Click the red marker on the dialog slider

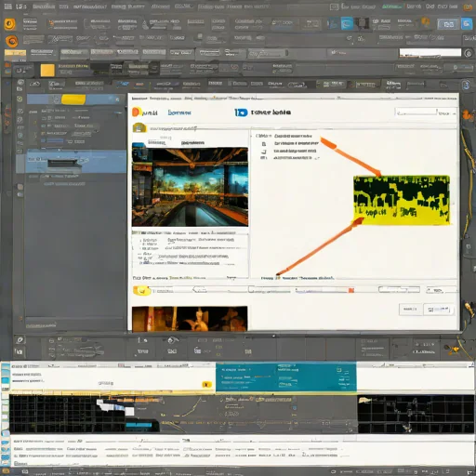(x=351, y=290)
